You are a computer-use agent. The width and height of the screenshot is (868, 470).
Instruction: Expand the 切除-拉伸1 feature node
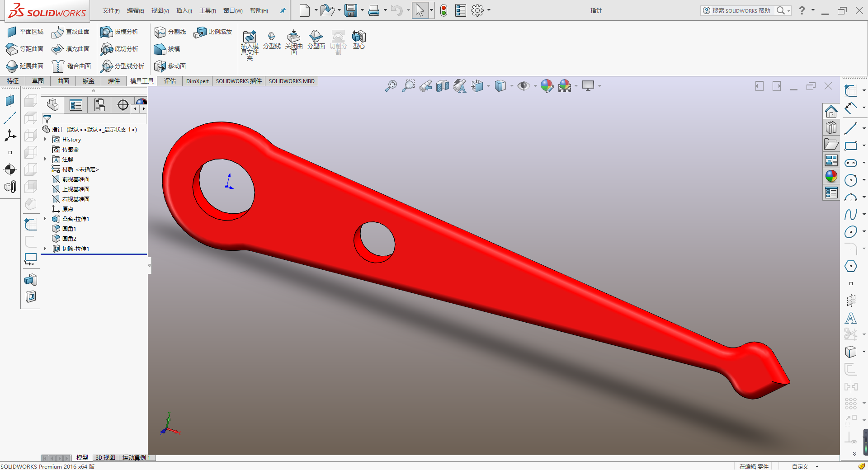pyautogui.click(x=45, y=249)
